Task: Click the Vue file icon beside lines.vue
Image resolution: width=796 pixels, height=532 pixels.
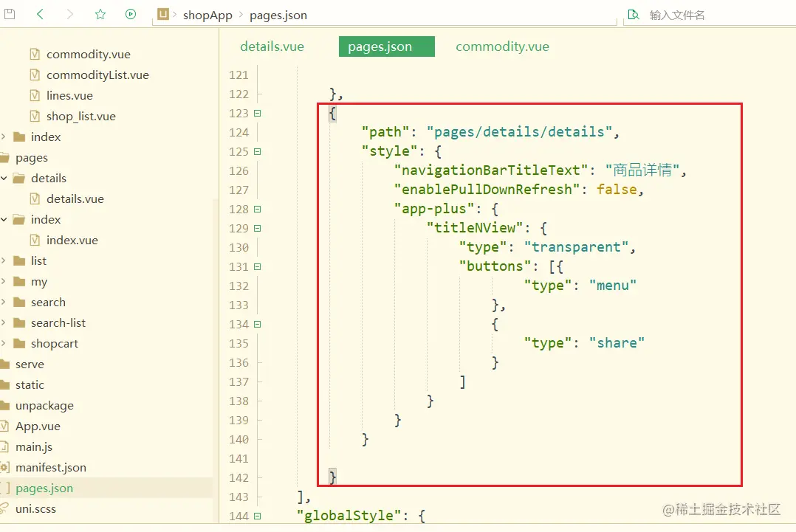Action: 35,95
